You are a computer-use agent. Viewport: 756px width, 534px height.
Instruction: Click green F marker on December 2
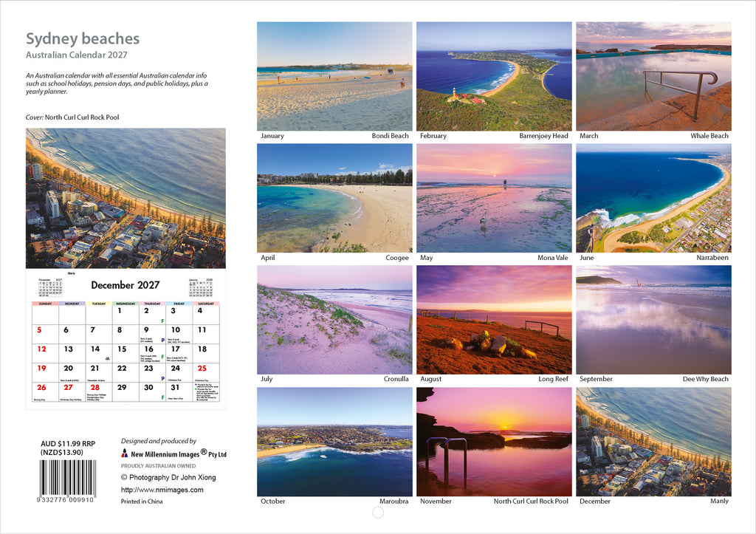tap(162, 321)
